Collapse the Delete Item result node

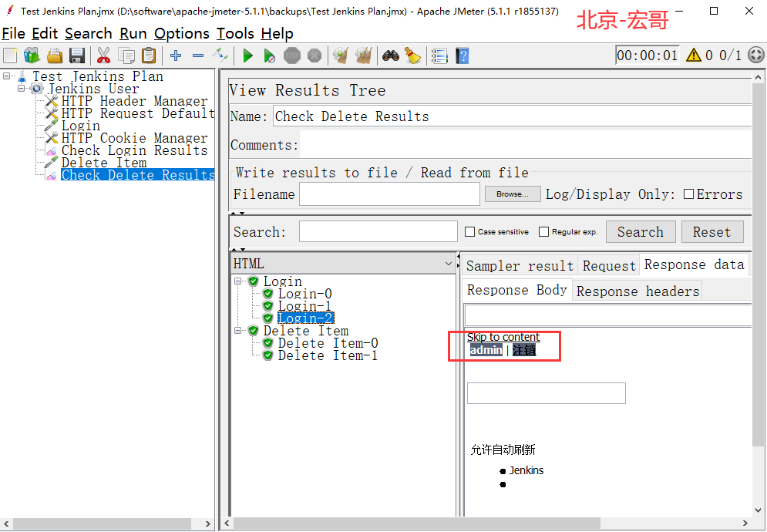click(x=237, y=330)
